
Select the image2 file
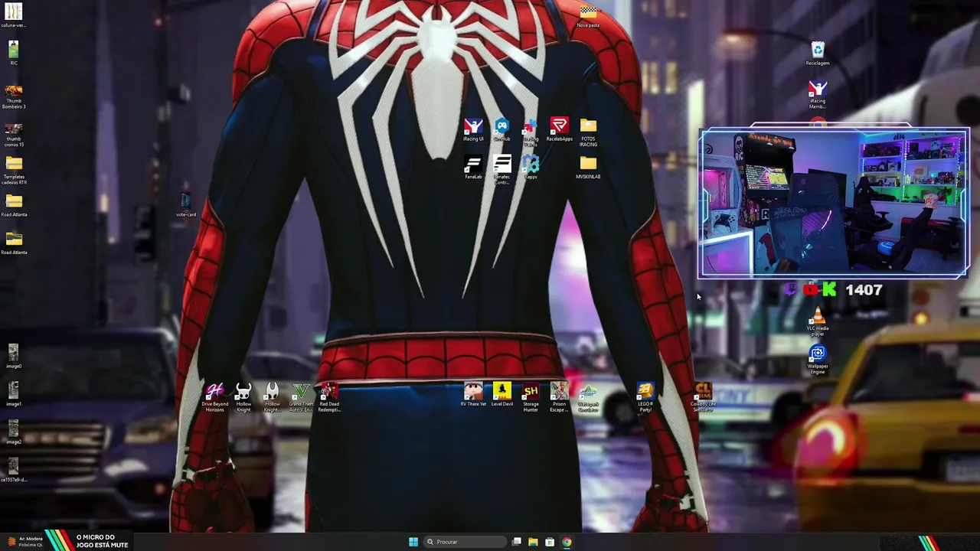tap(14, 432)
